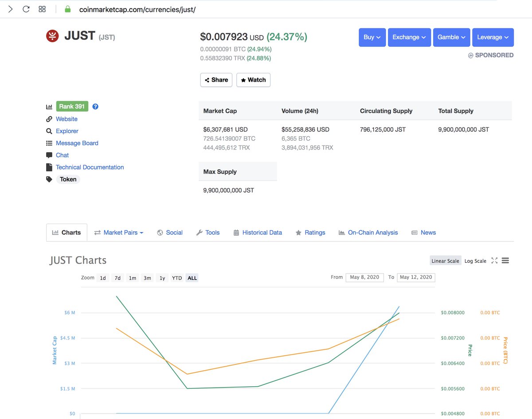532x419 pixels.
Task: Set chart zoom to 1m
Action: tap(133, 278)
